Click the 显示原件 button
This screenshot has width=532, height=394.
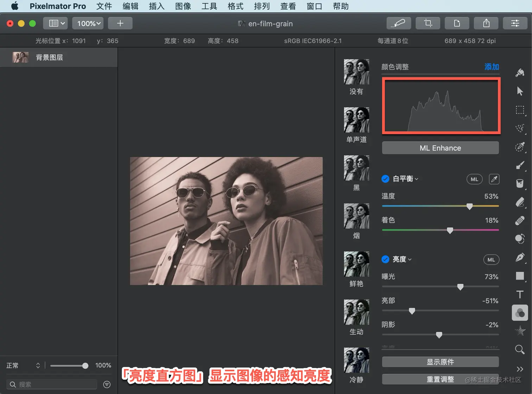click(440, 362)
